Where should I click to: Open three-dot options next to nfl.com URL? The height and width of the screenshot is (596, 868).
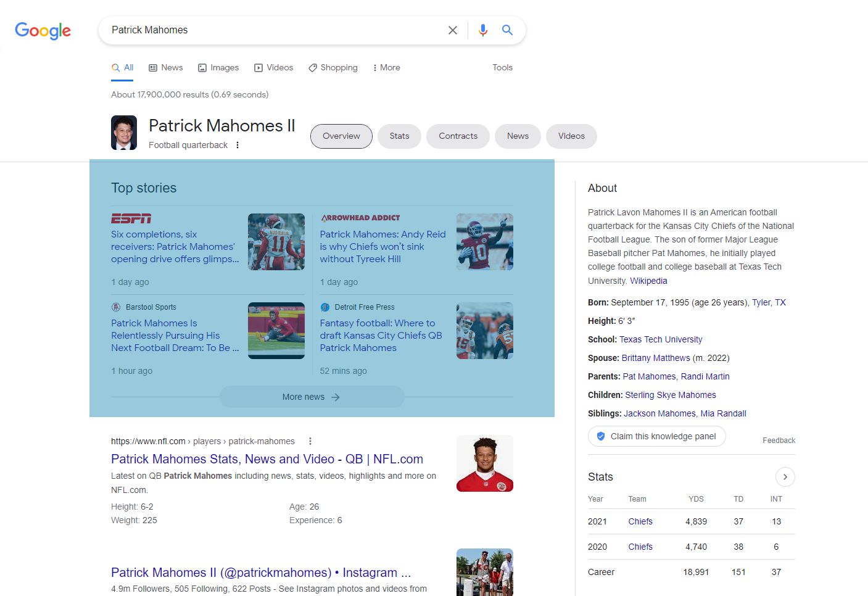(310, 441)
